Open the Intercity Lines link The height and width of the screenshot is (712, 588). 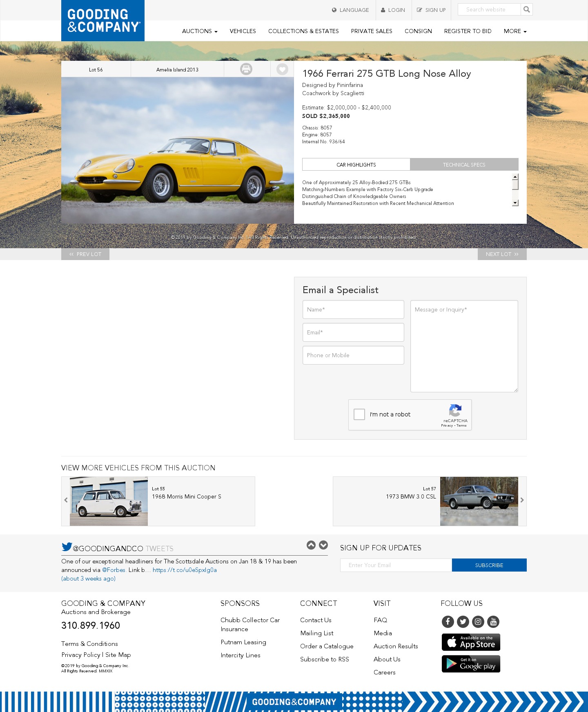click(241, 655)
